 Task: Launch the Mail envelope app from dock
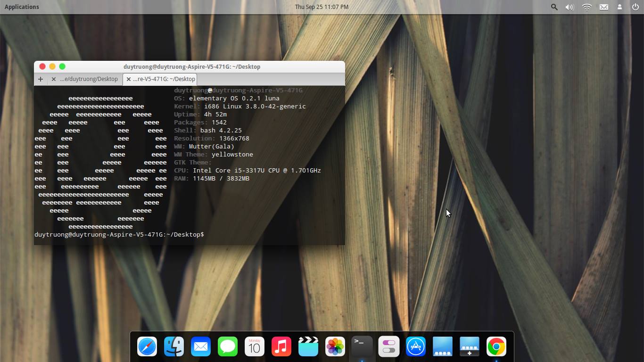click(x=201, y=346)
